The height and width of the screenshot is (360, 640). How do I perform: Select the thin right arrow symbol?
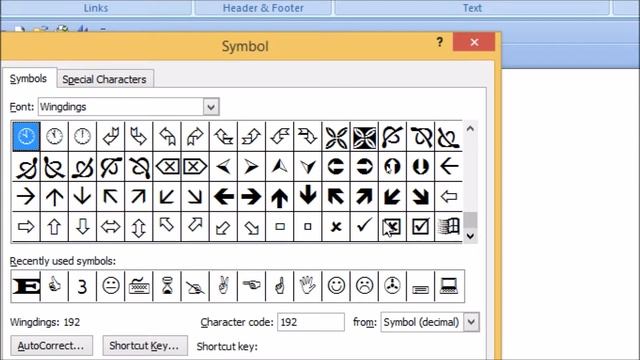[26, 197]
